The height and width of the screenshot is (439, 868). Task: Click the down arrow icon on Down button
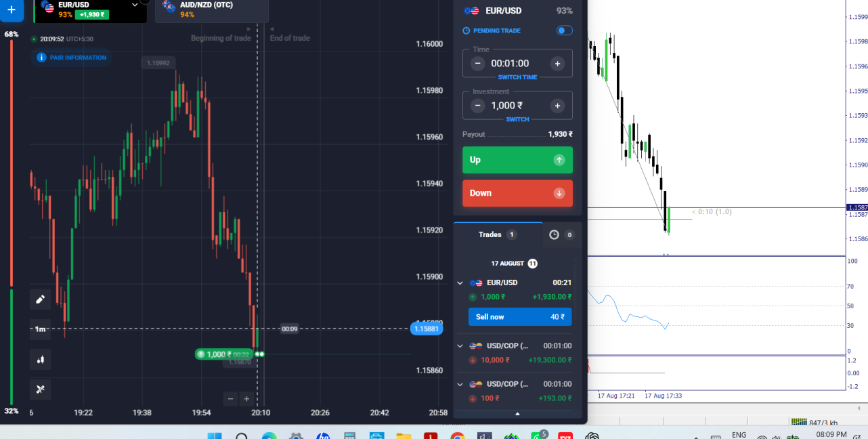coord(559,193)
